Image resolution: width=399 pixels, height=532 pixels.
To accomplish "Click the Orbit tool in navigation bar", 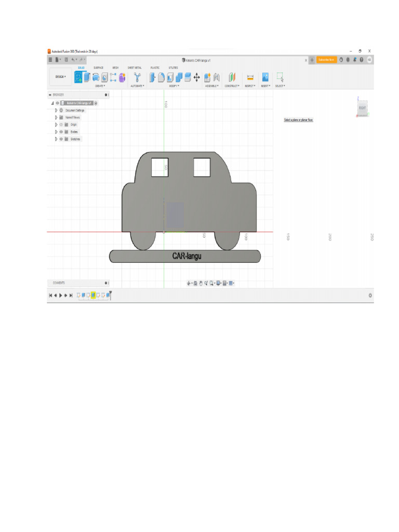I will click(189, 283).
